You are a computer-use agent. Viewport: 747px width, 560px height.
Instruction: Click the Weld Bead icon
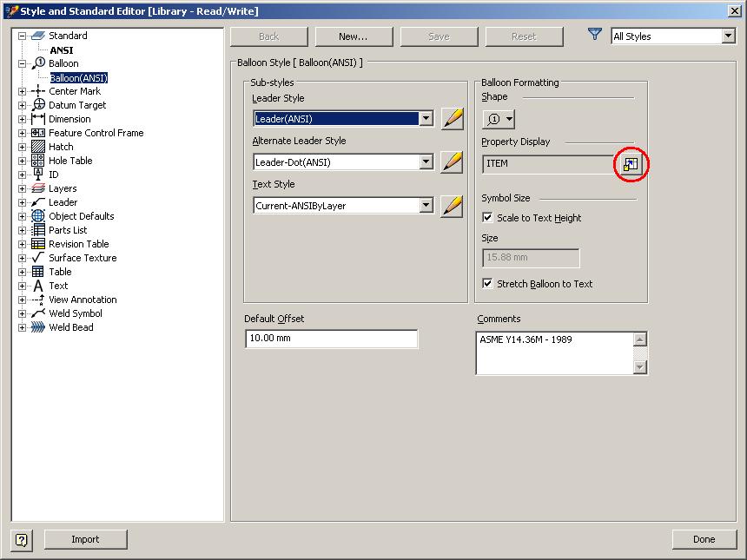(37, 327)
